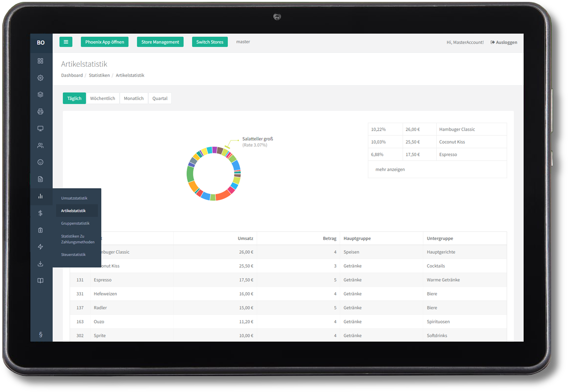
Task: Click the lightning bolt sidebar icon
Action: pos(41,247)
